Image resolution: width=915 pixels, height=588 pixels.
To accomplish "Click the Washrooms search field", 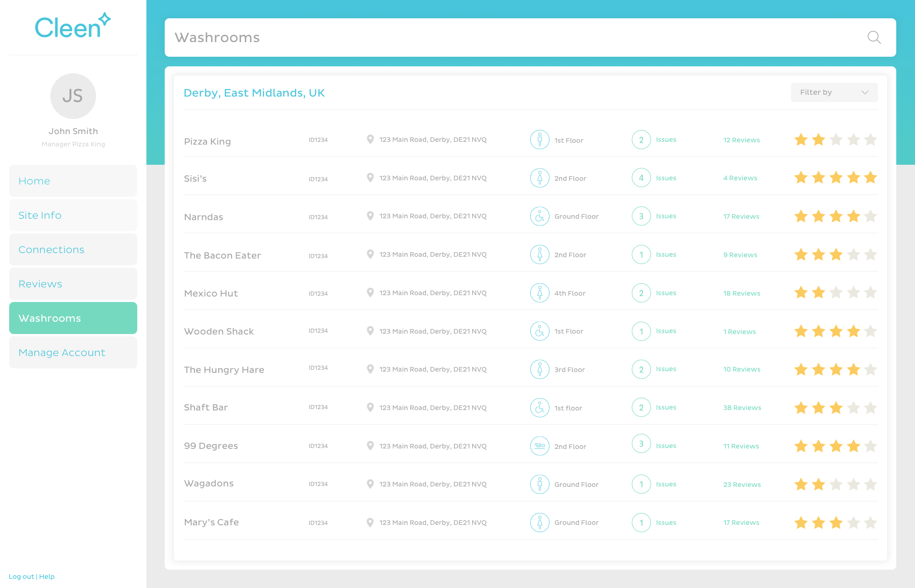I will click(x=503, y=38).
